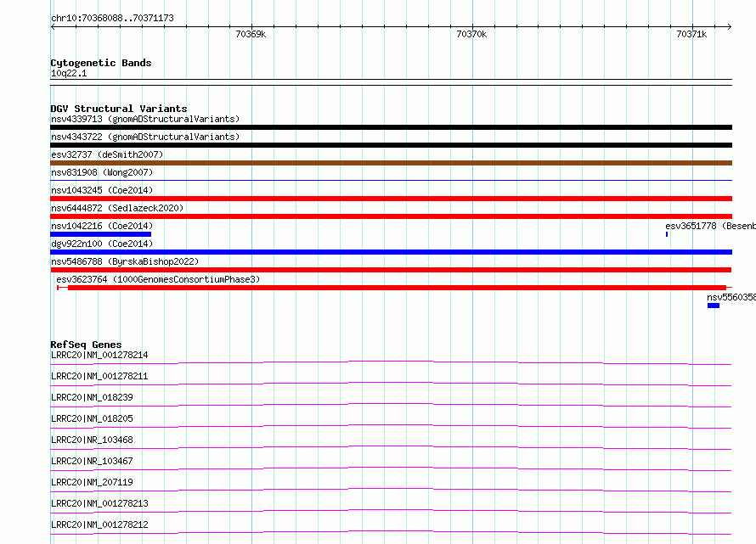Click the 10q22.1 band label
This screenshot has width=756, height=544.
point(69,73)
